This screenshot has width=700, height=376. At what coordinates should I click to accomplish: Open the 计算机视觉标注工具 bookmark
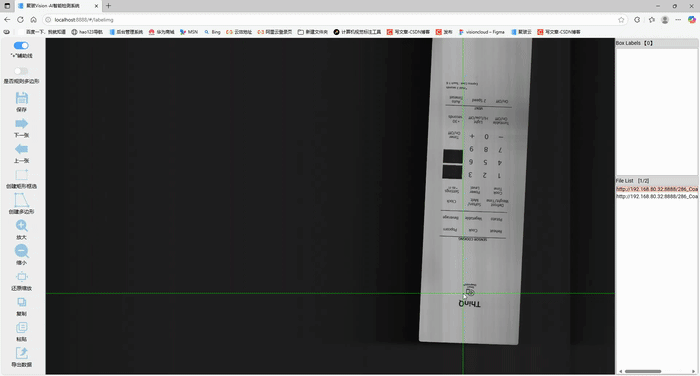coord(357,32)
